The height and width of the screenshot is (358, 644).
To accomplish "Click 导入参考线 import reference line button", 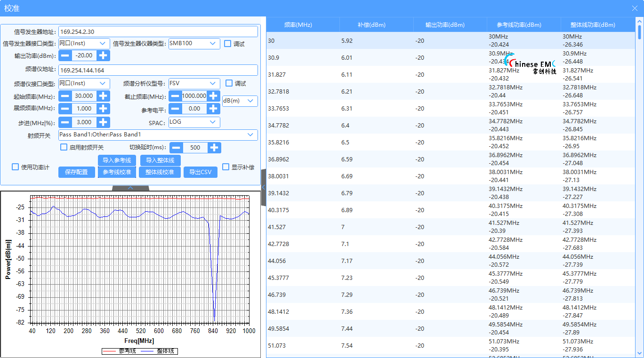I will [117, 160].
